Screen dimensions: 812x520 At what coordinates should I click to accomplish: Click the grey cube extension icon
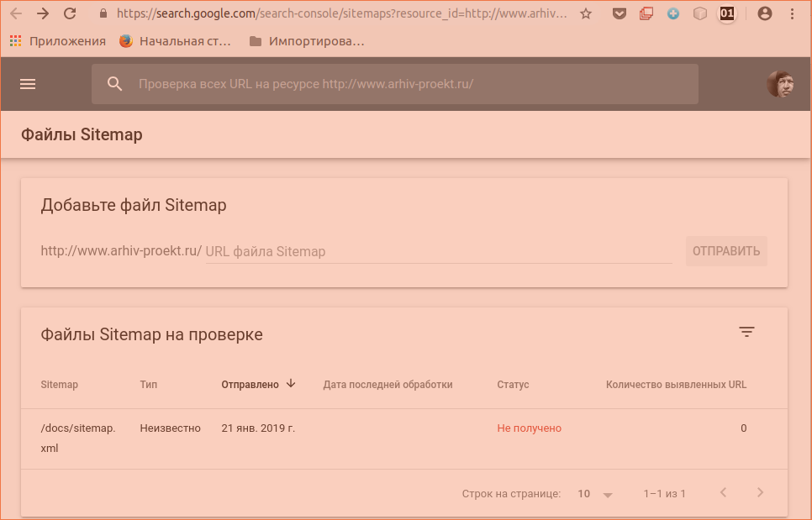[699, 14]
